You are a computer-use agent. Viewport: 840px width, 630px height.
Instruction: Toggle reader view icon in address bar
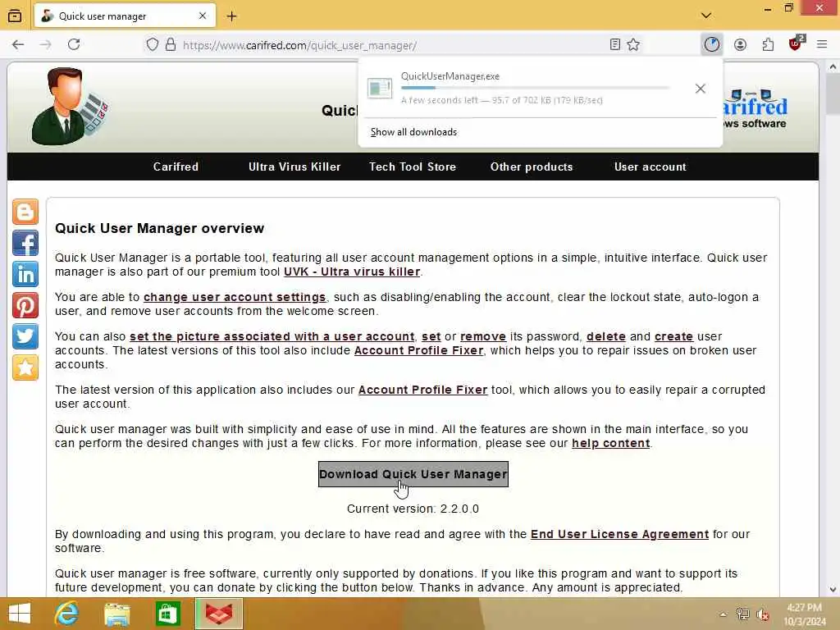pos(615,45)
